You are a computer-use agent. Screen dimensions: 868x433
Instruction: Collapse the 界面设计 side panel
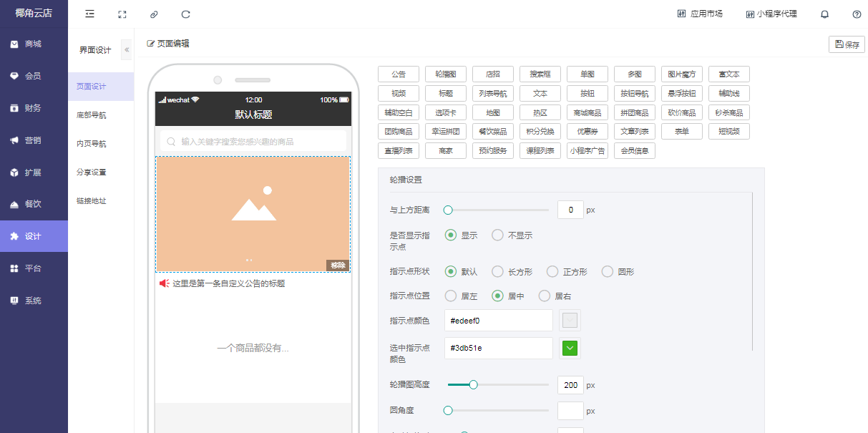[127, 49]
